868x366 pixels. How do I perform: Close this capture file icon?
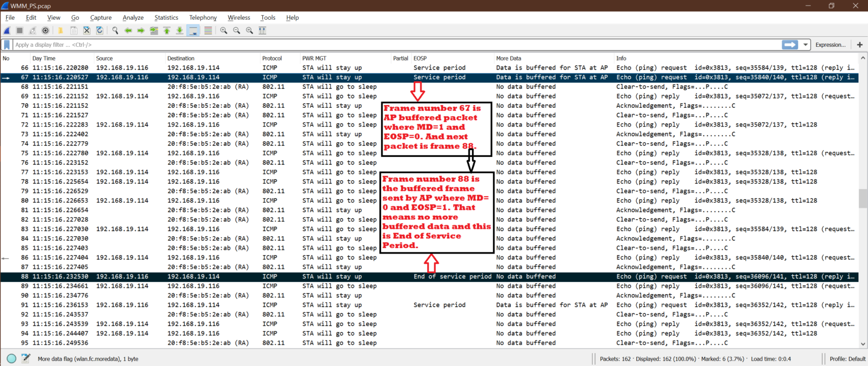coord(86,30)
